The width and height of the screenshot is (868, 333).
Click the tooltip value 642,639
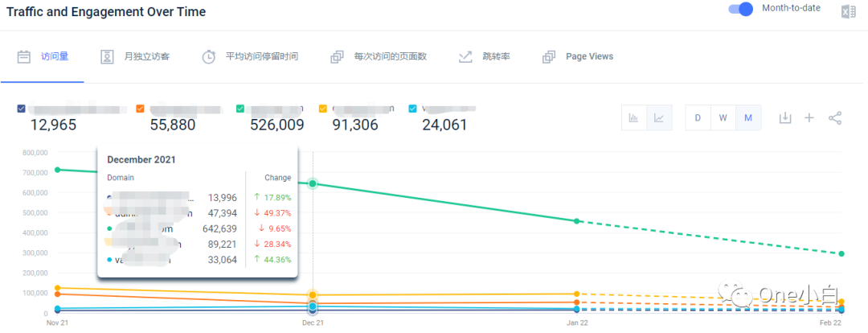pos(219,228)
